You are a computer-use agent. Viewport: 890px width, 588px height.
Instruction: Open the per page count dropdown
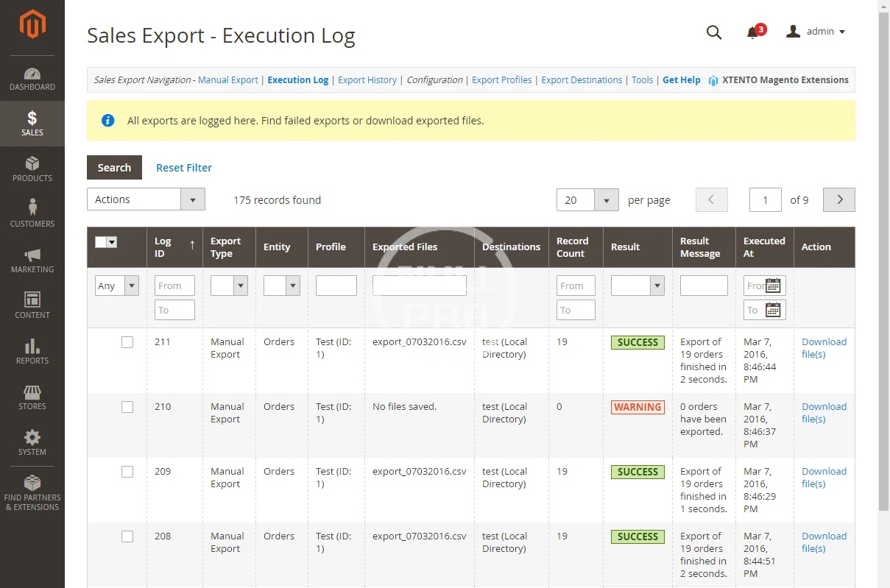(x=587, y=200)
